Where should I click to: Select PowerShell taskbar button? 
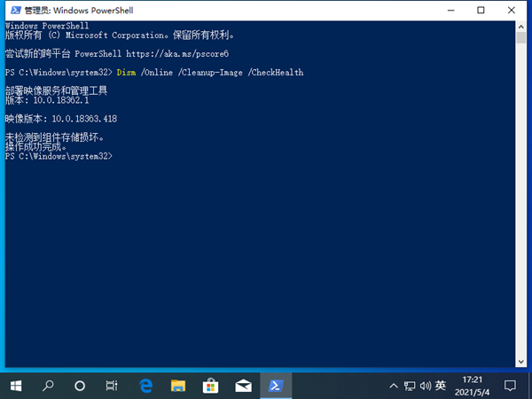point(276,386)
